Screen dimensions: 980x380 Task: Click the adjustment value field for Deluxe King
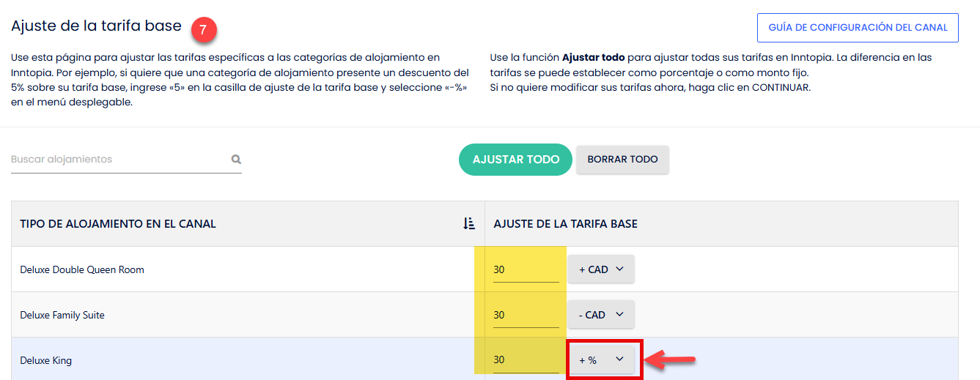(526, 360)
